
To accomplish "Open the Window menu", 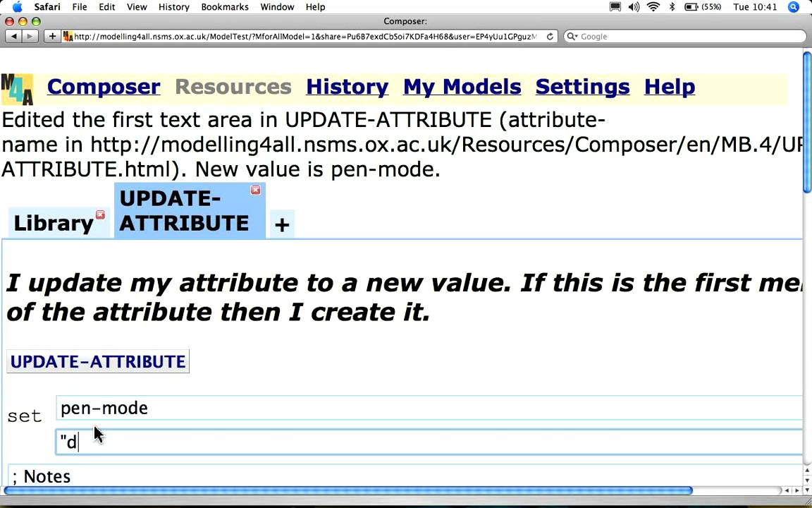I will pyautogui.click(x=278, y=7).
